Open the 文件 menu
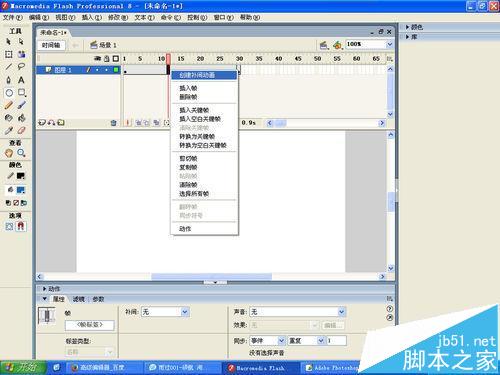The image size is (500, 375). point(13,17)
